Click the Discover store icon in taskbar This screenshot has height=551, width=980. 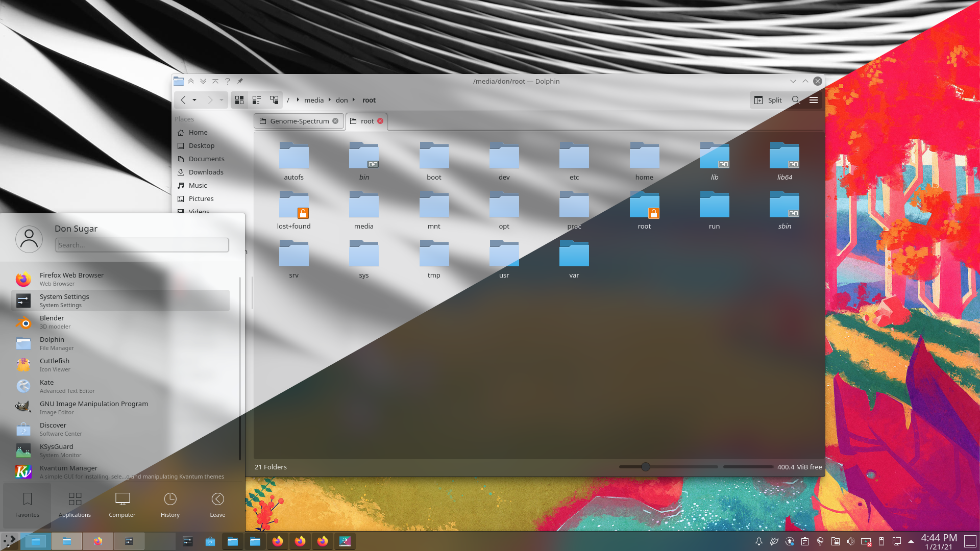(210, 541)
